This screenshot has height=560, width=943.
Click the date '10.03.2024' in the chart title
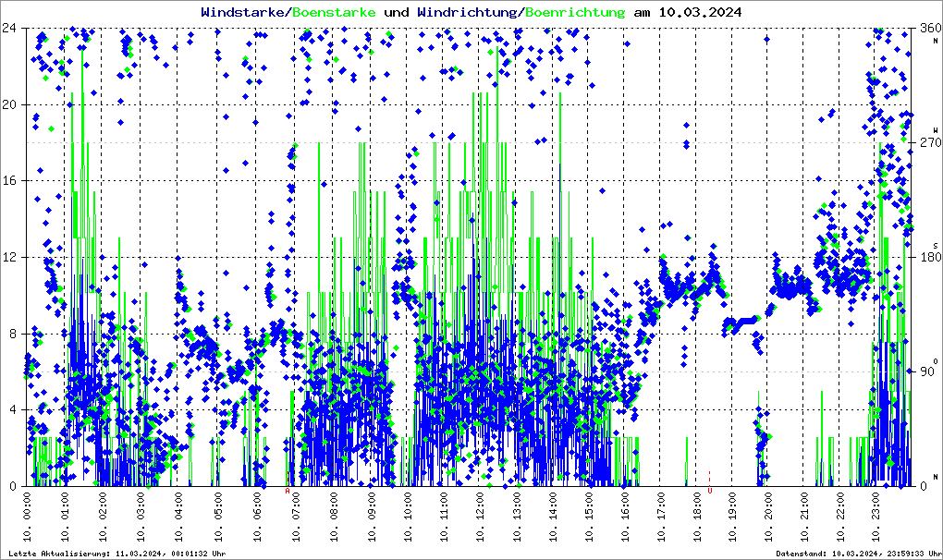coord(699,12)
